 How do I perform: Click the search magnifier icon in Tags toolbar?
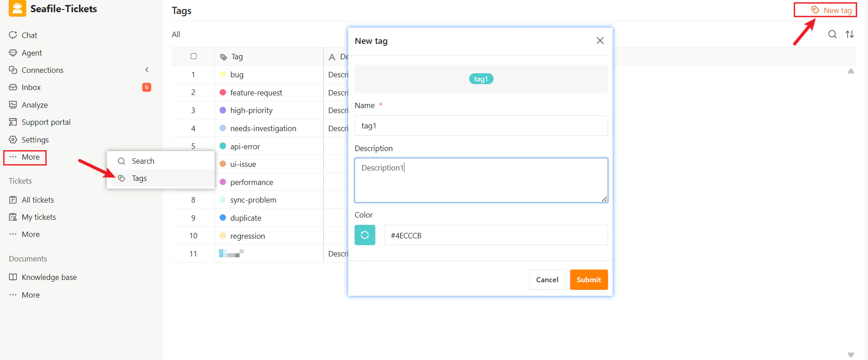pyautogui.click(x=832, y=34)
